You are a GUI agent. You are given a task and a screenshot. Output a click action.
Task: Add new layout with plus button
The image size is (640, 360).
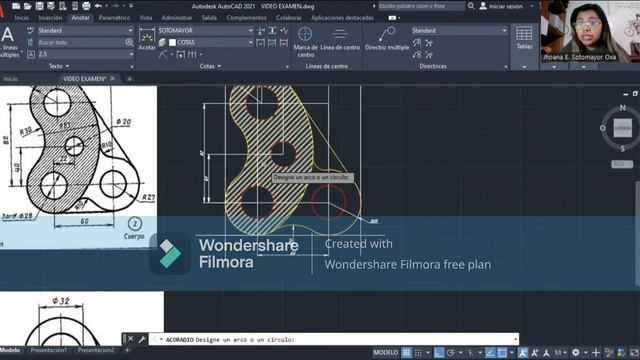coord(127,350)
